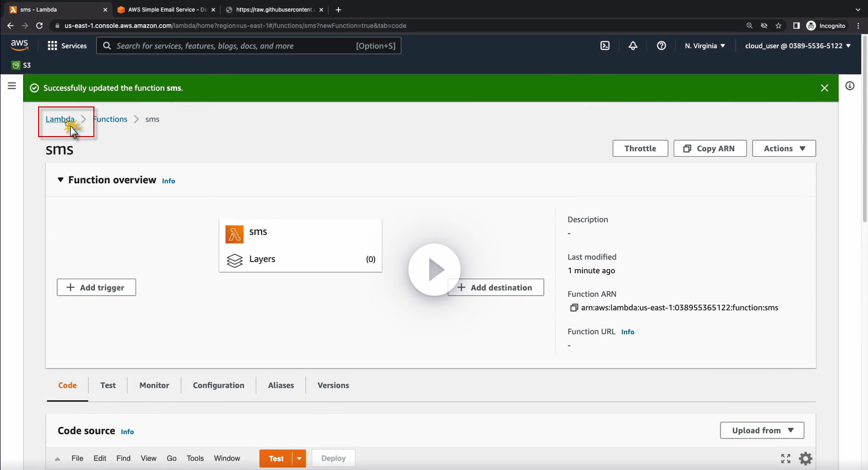Switch to the Test tab

(x=108, y=385)
